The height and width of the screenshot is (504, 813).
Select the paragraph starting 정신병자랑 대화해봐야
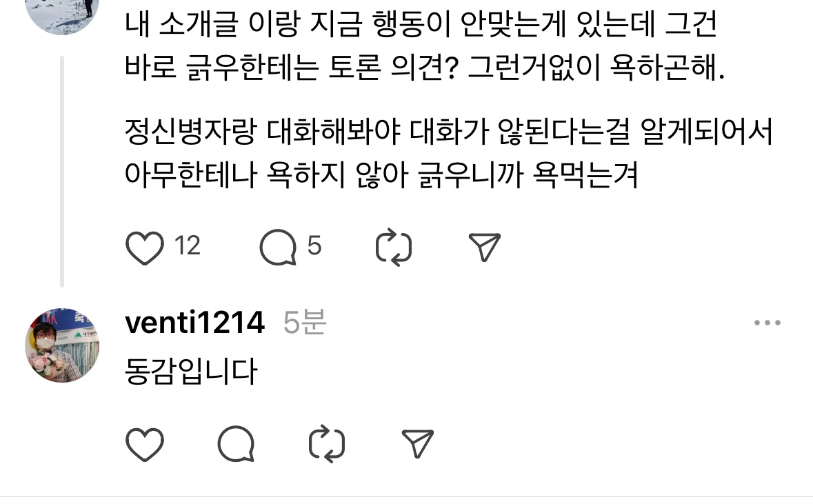pos(449,154)
